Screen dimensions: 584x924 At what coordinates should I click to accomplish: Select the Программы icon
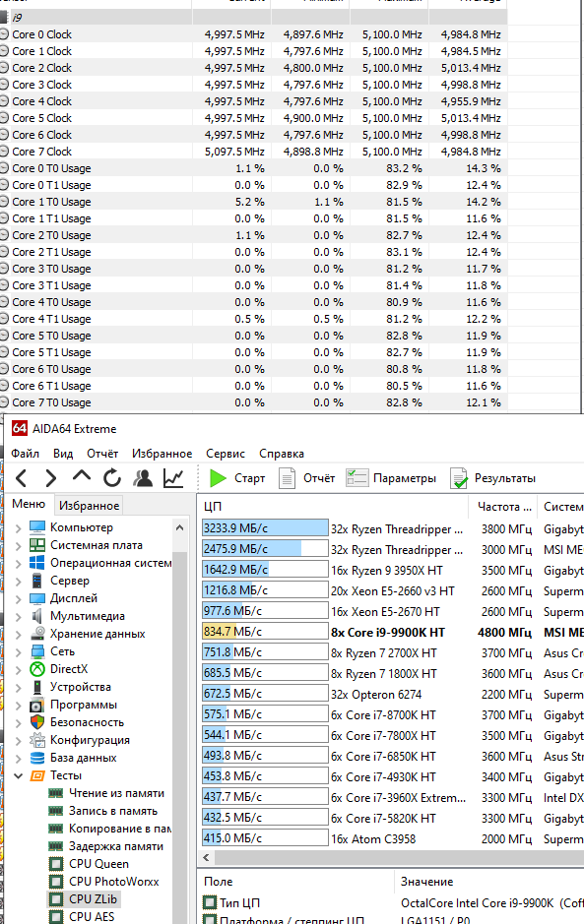tap(37, 705)
